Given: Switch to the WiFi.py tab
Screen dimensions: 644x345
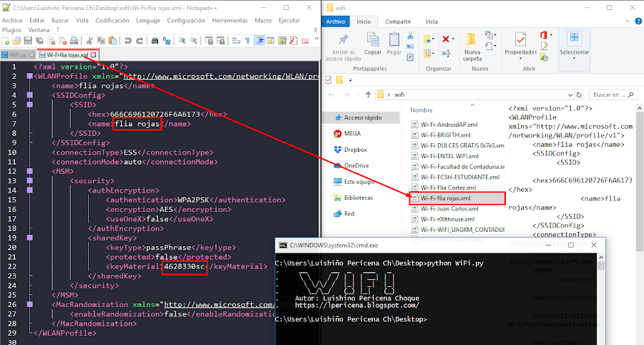Looking at the screenshot, I should click(18, 54).
